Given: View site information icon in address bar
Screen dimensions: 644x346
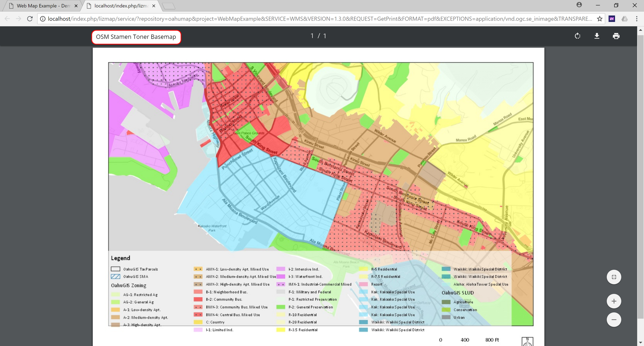Looking at the screenshot, I should point(43,19).
